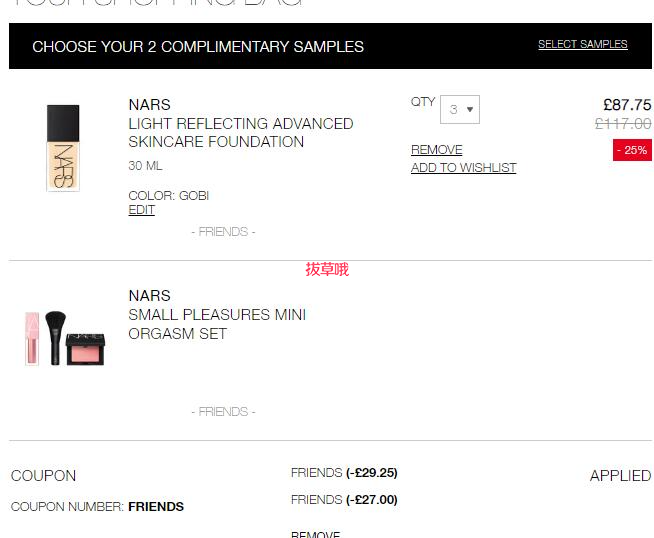The width and height of the screenshot is (654, 538).
Task: Click the £87.75 discounted price
Action: 627,105
